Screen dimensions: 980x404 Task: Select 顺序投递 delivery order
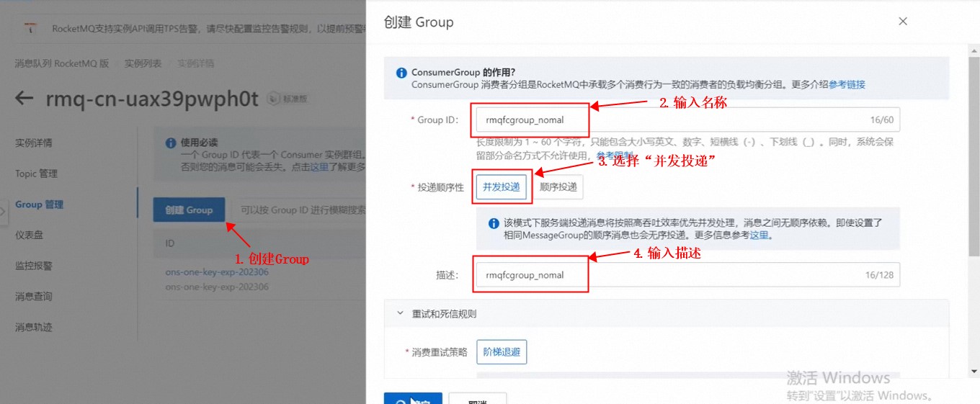click(558, 187)
